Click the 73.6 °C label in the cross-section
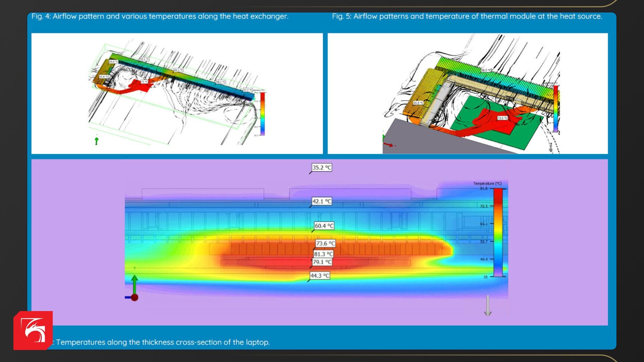The height and width of the screenshot is (362, 644). [325, 244]
